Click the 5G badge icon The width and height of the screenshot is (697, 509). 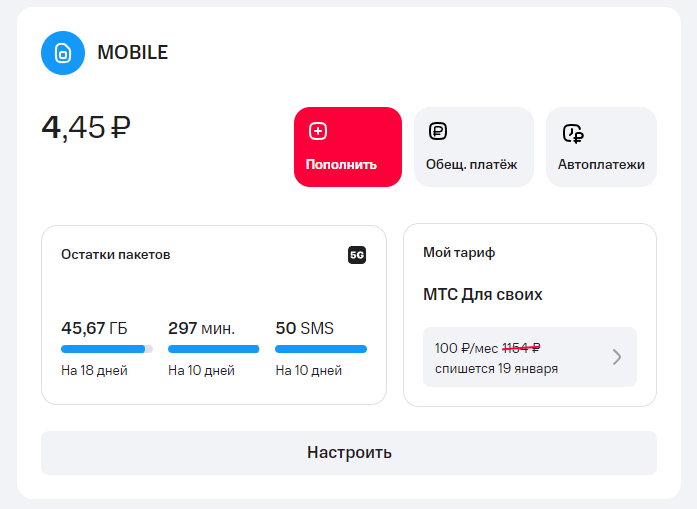(357, 255)
